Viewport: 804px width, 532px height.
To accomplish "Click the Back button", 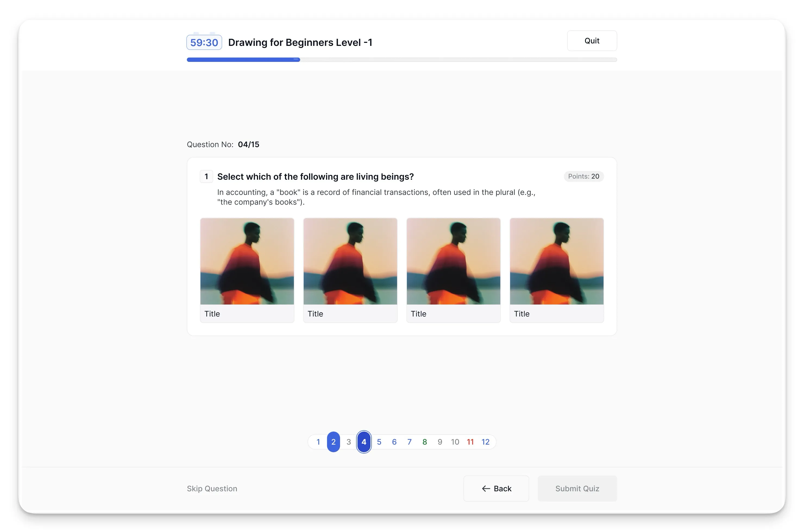I will (x=496, y=489).
